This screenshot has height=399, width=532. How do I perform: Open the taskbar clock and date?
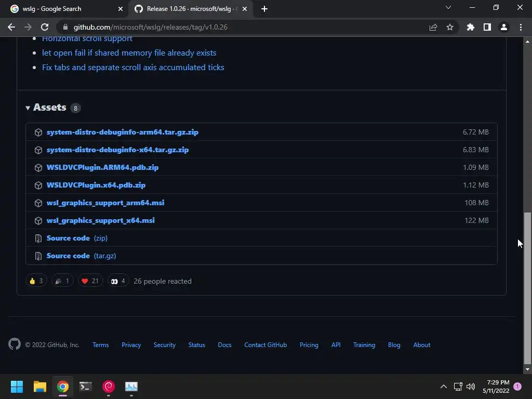click(496, 387)
